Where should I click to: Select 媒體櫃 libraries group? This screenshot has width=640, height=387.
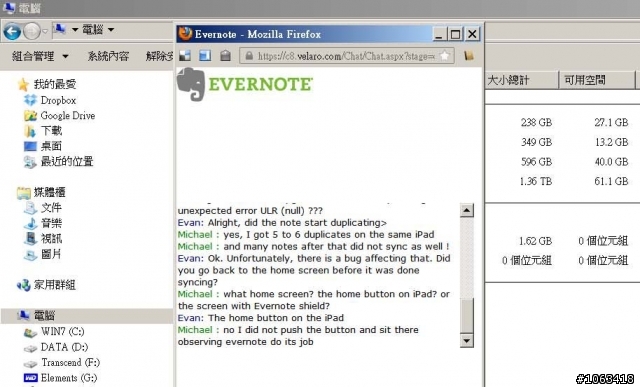coord(49,192)
